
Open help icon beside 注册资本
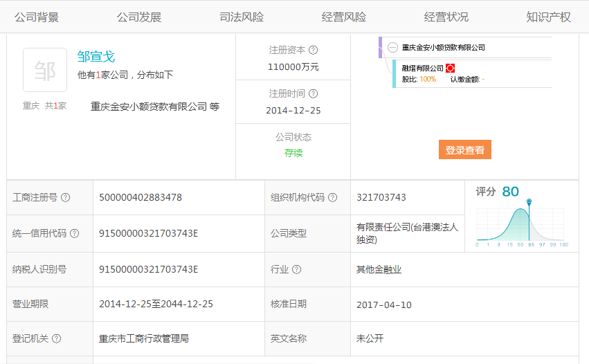[314, 50]
